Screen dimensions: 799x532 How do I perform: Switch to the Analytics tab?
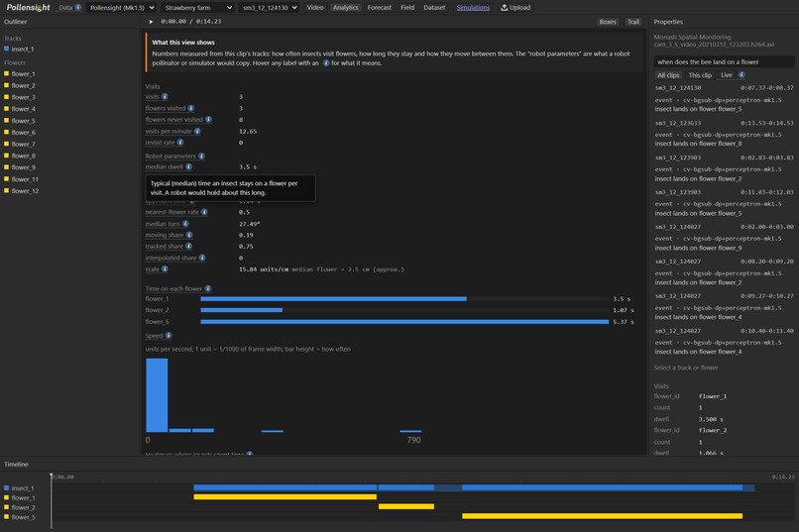coord(346,8)
